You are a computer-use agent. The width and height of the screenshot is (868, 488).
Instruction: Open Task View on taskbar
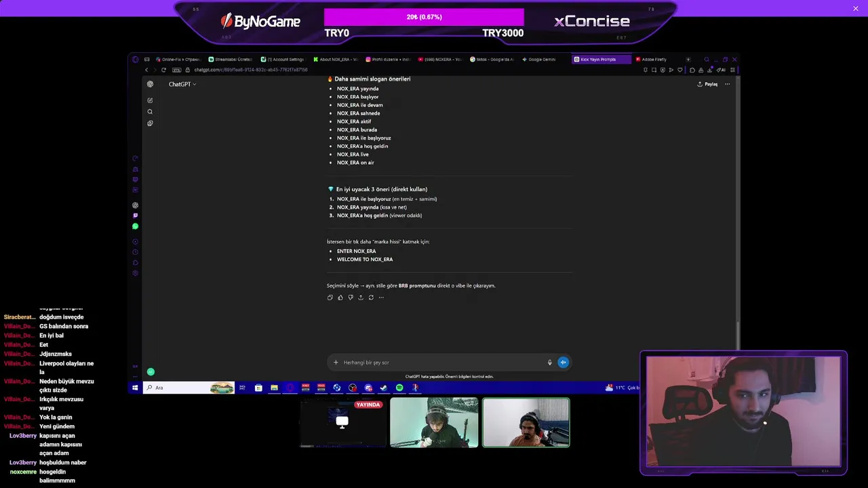[242, 388]
